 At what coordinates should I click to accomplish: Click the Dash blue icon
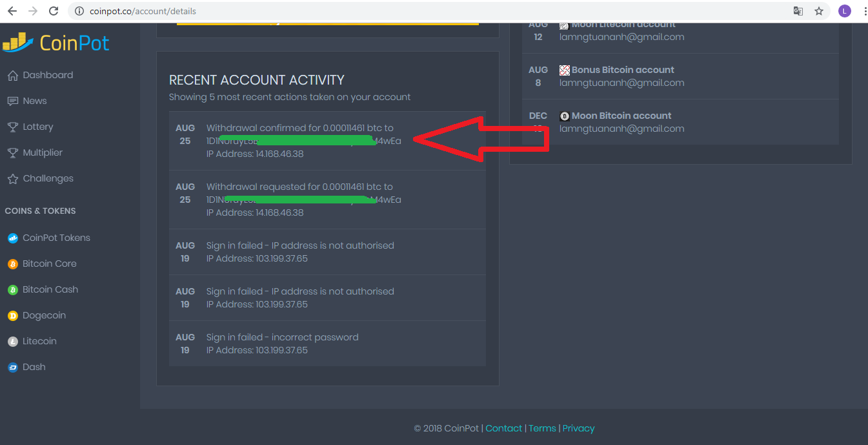click(12, 367)
